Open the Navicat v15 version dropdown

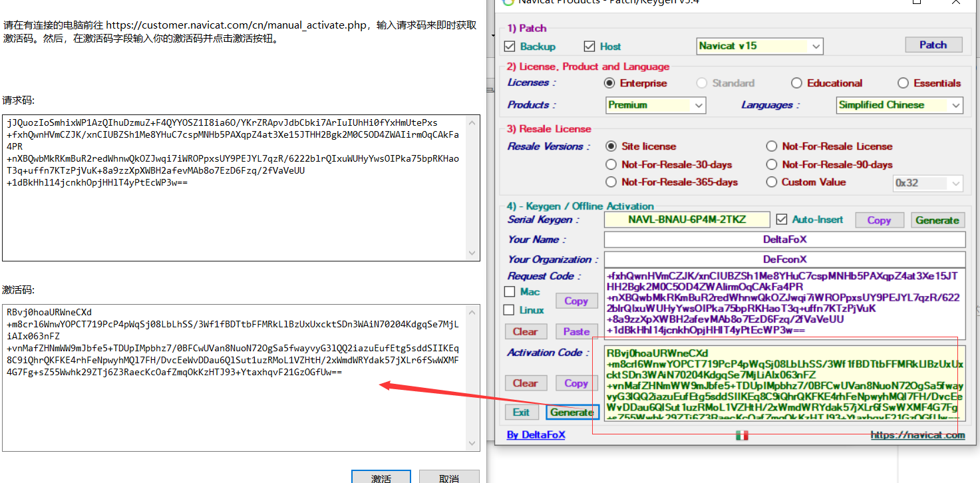tap(760, 46)
